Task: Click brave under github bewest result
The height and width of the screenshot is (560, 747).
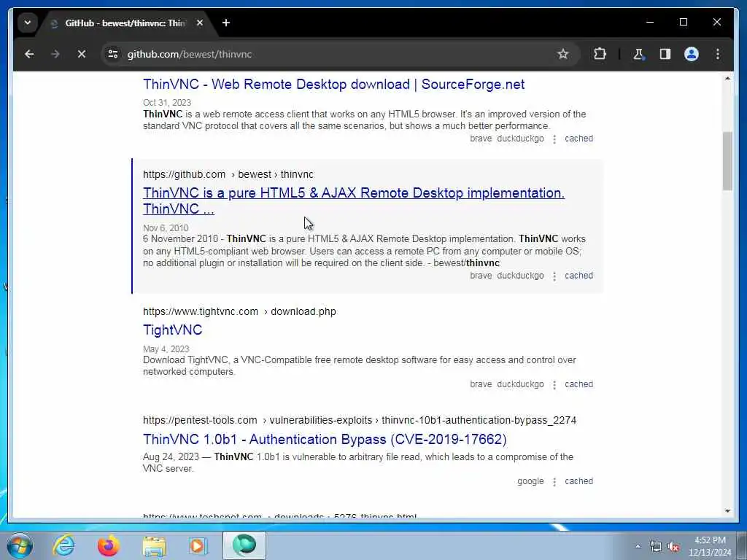Action: point(481,276)
